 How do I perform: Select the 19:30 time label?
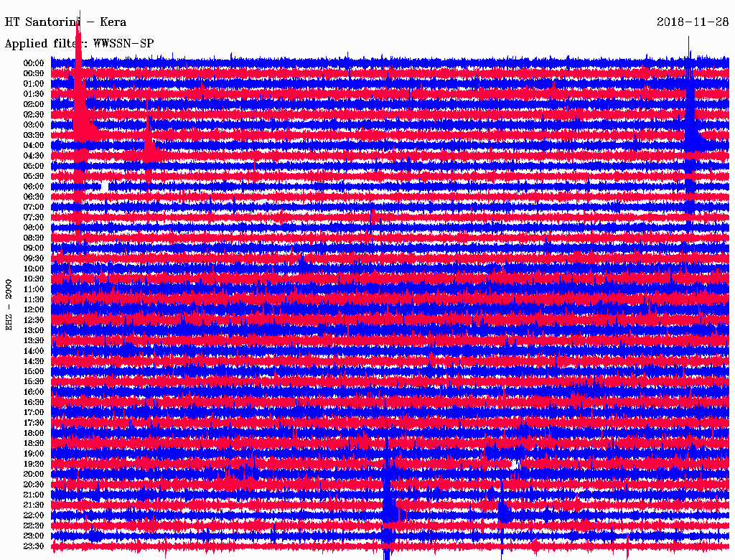(x=34, y=464)
